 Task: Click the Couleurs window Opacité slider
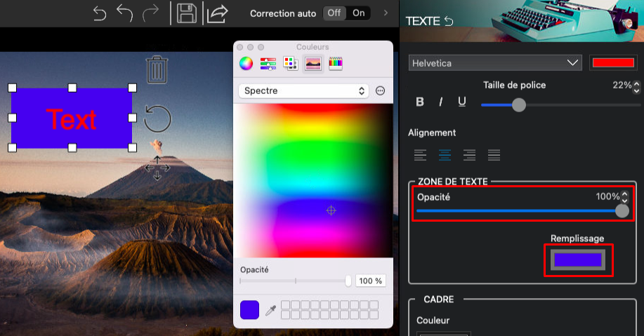pos(295,281)
